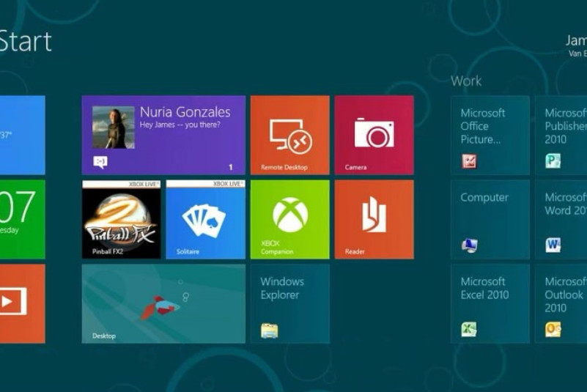Open the Pinball FX2 game tile
Viewport: 587px width, 392px height.
pos(122,219)
